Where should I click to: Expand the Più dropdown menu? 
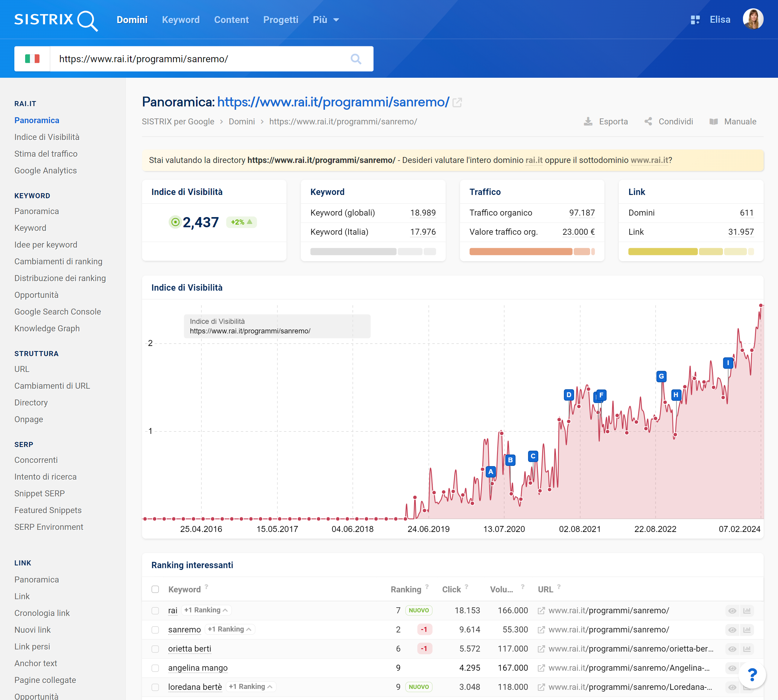(x=326, y=20)
